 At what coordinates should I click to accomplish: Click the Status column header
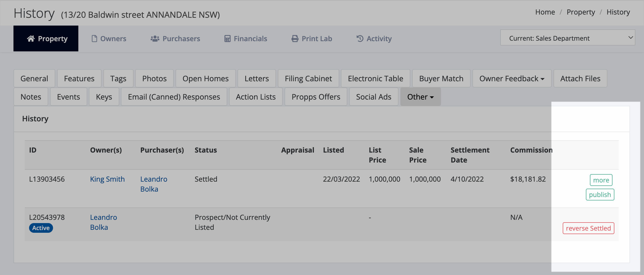click(x=206, y=150)
